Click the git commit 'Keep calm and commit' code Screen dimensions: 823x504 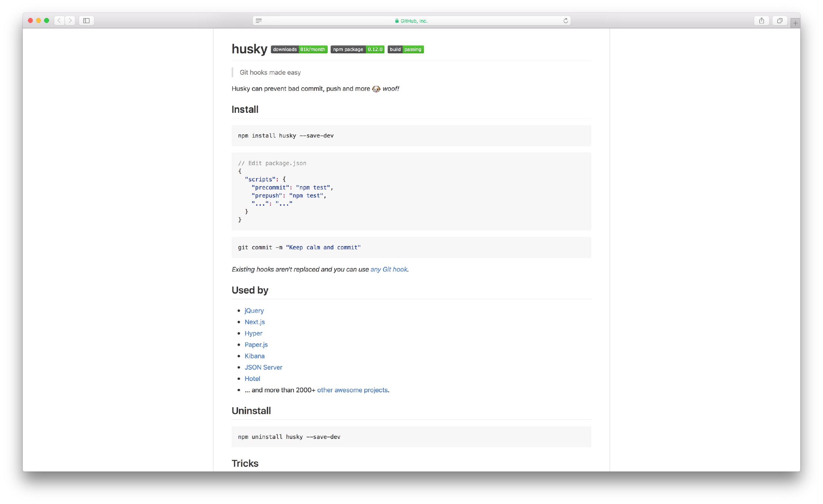[299, 248]
